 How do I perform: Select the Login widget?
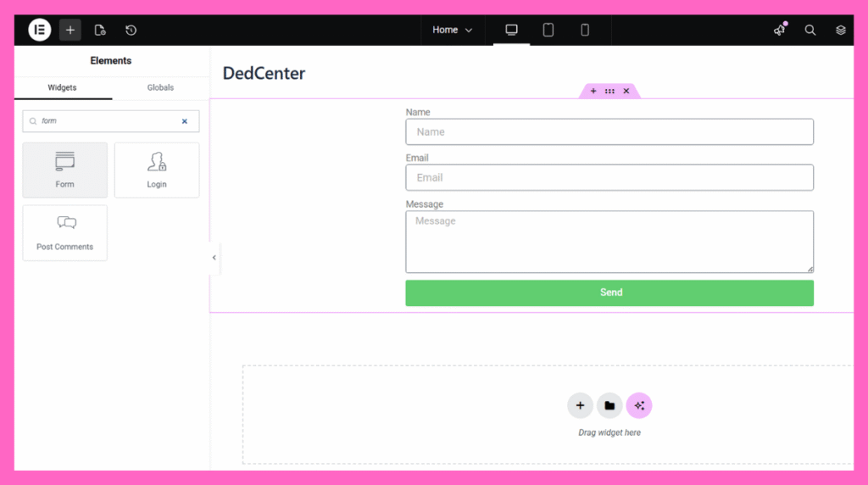click(157, 170)
